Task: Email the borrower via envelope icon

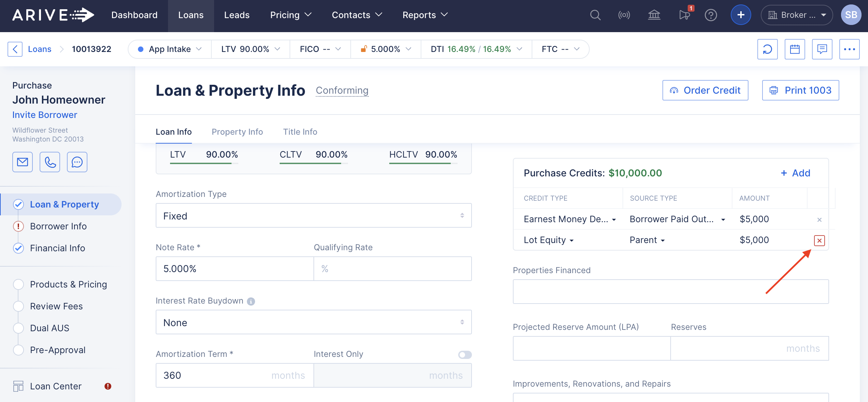Action: [x=23, y=162]
